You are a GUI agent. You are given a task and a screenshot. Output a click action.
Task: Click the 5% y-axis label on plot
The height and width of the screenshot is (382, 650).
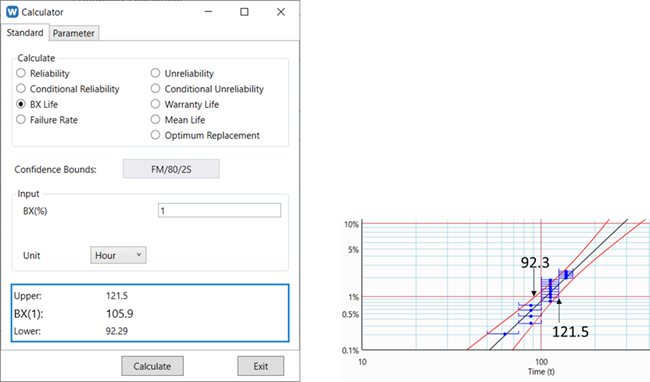point(353,250)
